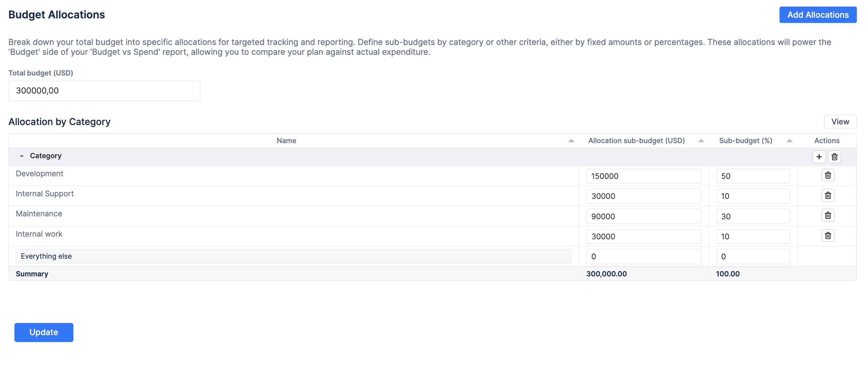Screen dimensions: 868x365
Task: Open the View button
Action: [x=840, y=122]
